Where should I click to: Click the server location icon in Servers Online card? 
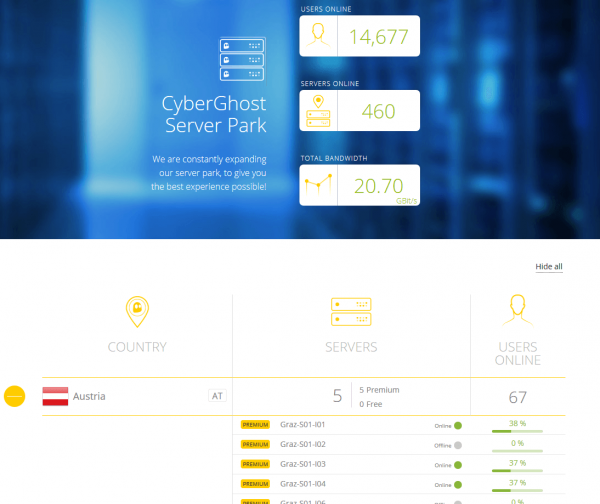[318, 111]
